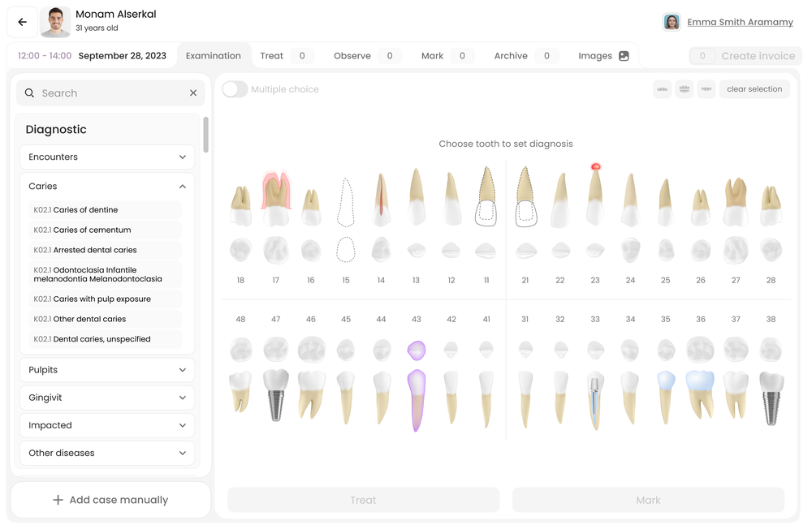Select upper tooth 21 dotted crown

[x=525, y=196]
